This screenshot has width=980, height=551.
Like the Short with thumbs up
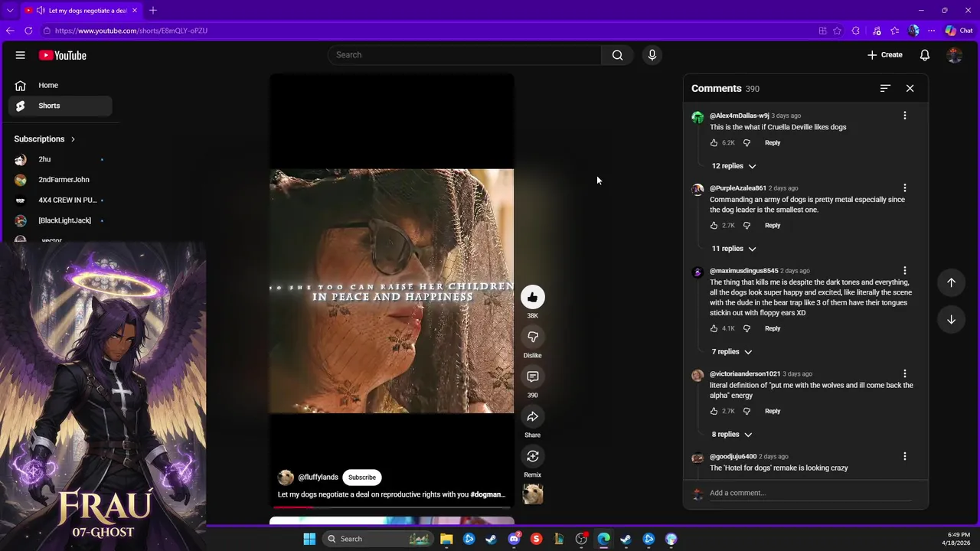click(533, 297)
